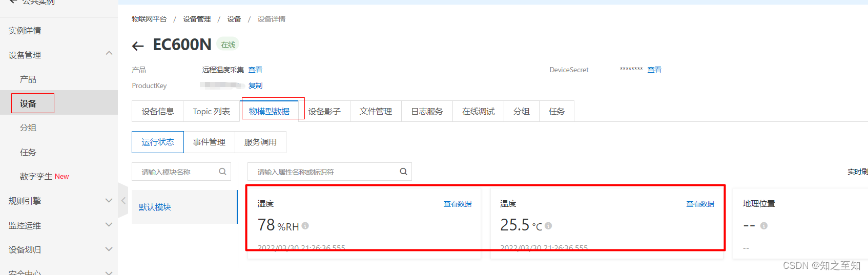Go to 设备 in the breadcrumb
This screenshot has width=868, height=275.
click(x=234, y=19)
